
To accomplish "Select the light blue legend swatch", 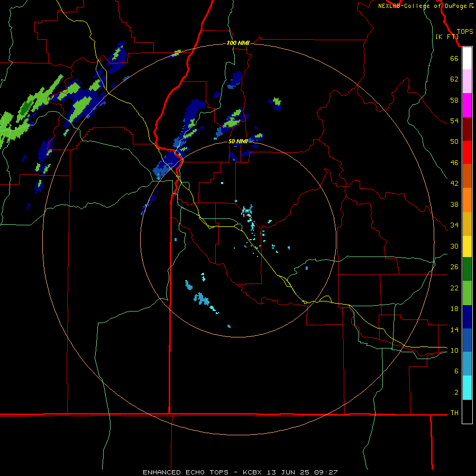I will click(x=467, y=364).
